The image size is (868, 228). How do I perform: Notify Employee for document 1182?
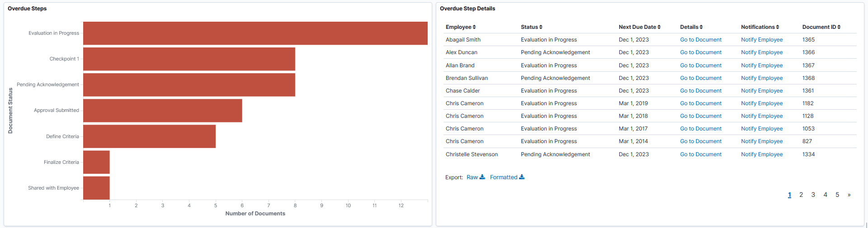point(762,103)
